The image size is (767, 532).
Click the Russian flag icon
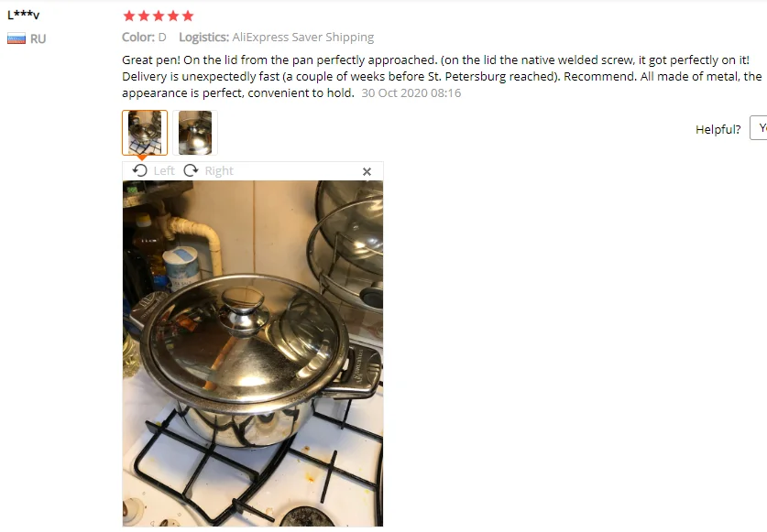[x=16, y=38]
